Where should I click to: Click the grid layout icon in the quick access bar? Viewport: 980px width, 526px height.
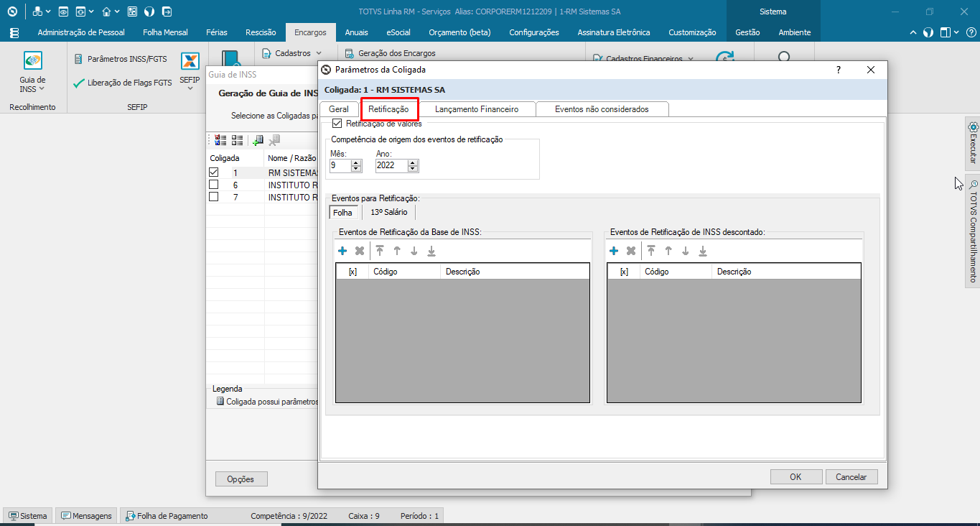pos(132,11)
